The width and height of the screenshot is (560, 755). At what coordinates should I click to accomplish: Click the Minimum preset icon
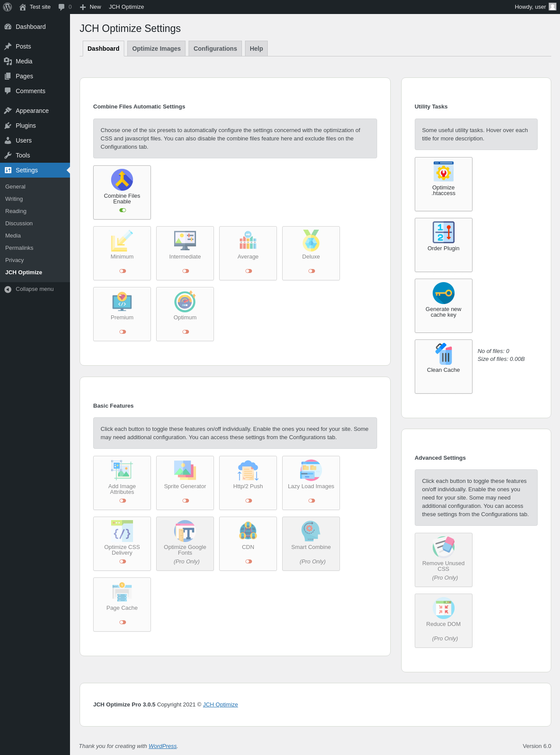click(122, 241)
